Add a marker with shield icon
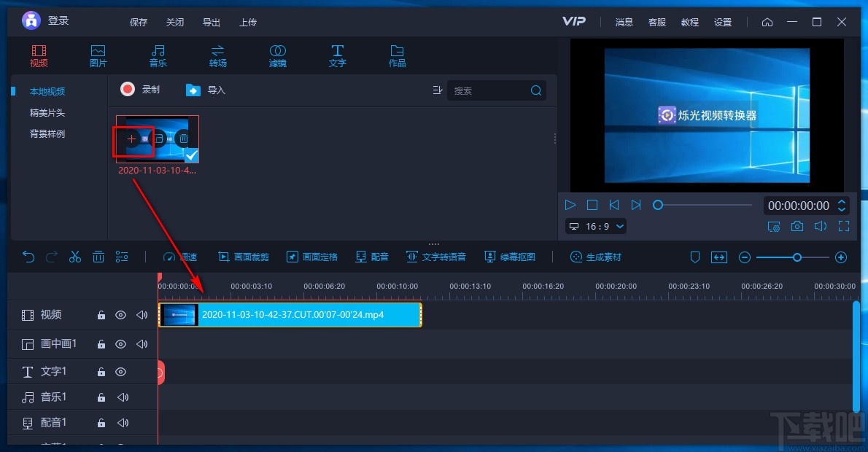The height and width of the screenshot is (452, 868). [694, 257]
